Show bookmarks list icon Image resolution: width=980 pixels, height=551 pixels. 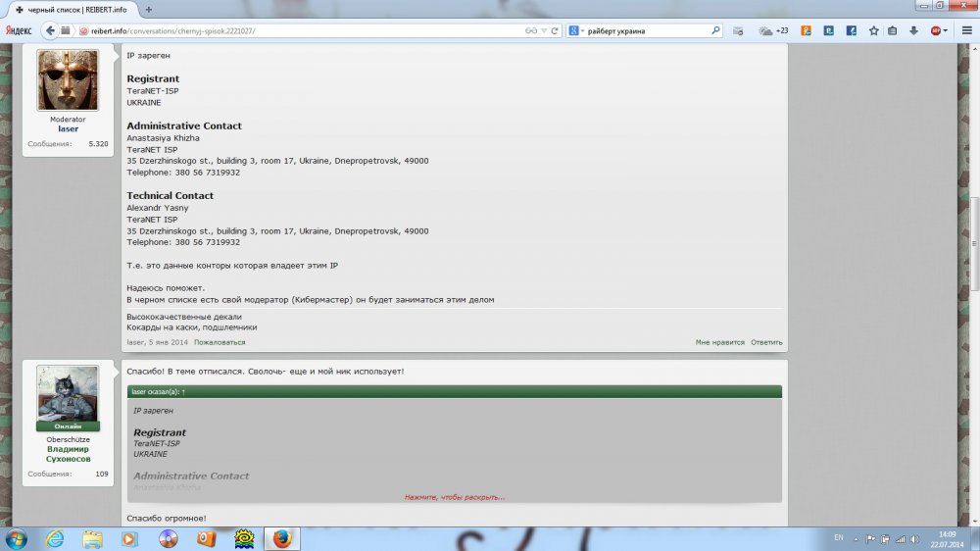click(x=893, y=30)
